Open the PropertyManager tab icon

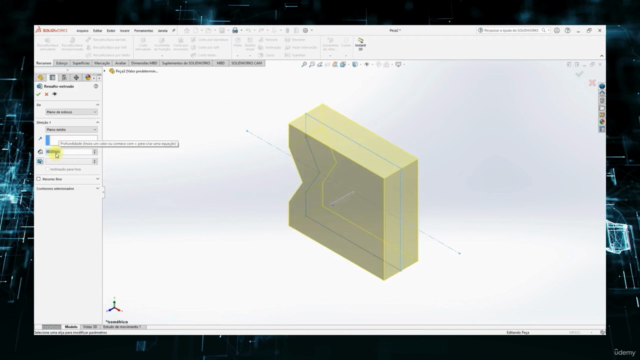(52, 78)
